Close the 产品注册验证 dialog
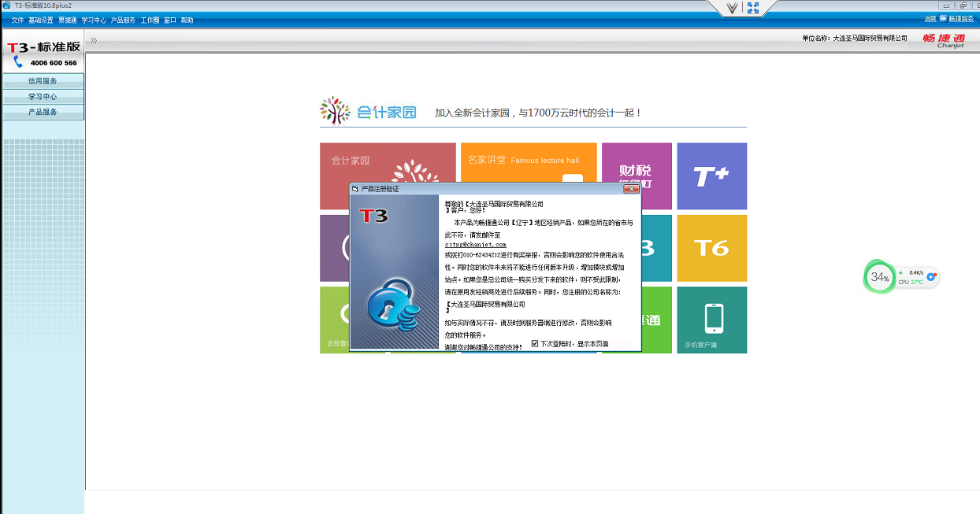 point(631,189)
